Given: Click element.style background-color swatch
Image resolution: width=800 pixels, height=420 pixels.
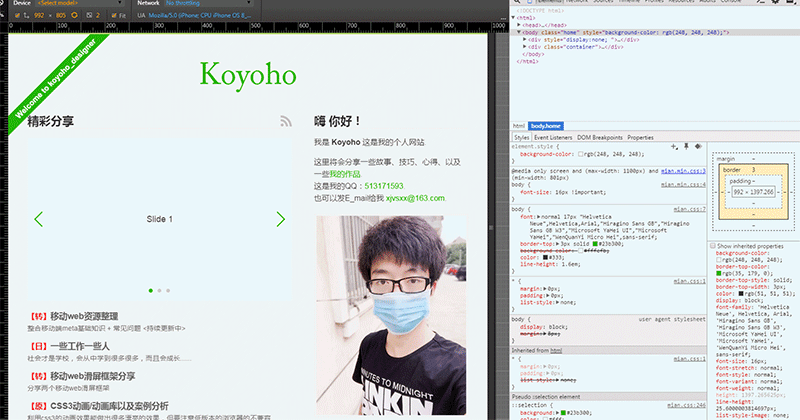Looking at the screenshot, I should [580, 154].
